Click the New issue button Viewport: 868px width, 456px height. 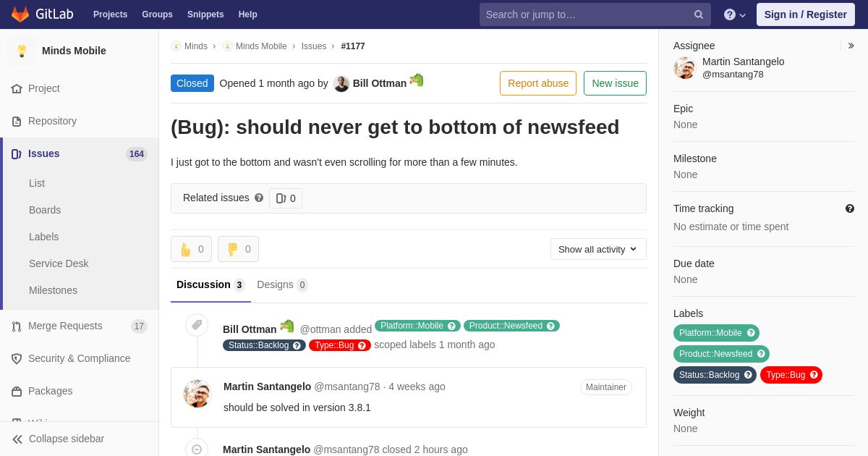pyautogui.click(x=615, y=83)
